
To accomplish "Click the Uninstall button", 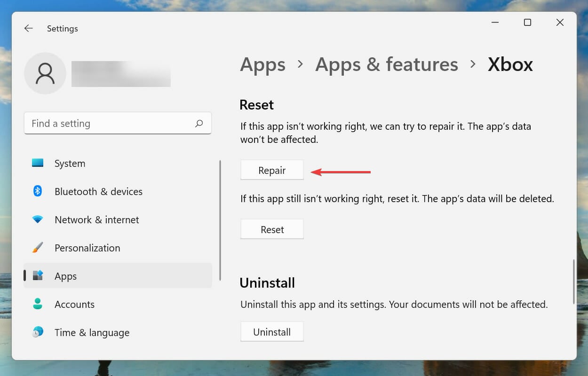I will click(x=272, y=332).
